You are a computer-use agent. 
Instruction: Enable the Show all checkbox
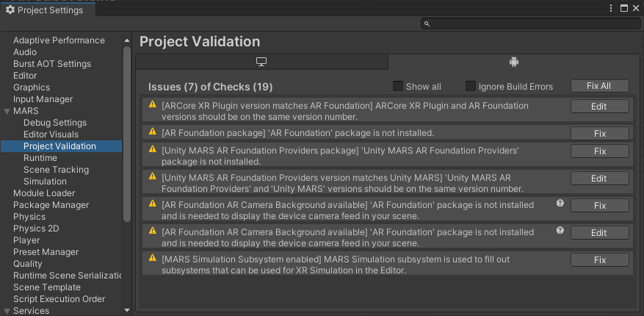click(x=398, y=86)
